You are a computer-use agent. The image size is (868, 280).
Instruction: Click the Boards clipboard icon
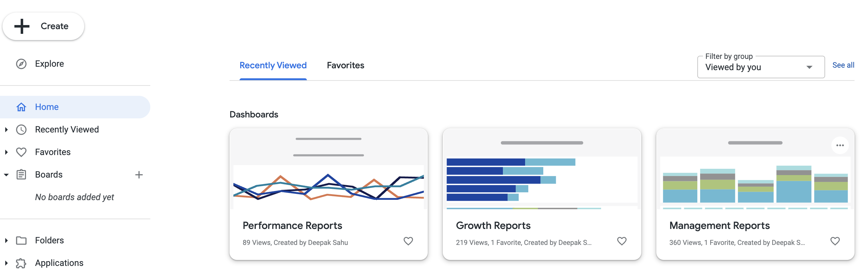[x=21, y=174]
